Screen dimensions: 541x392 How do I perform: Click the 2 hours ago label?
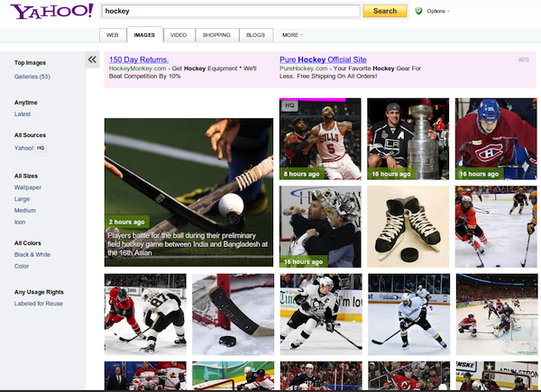126,222
